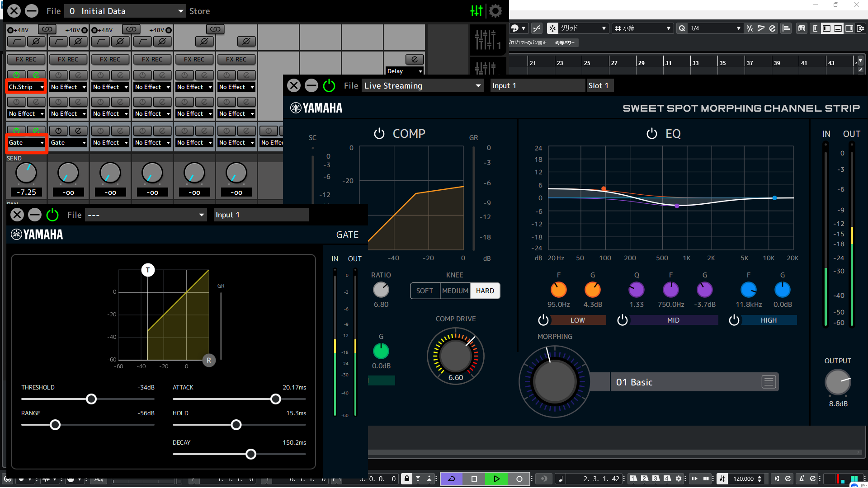The width and height of the screenshot is (868, 488).
Task: Open File menu in dspMixFx top bar
Action: point(53,11)
